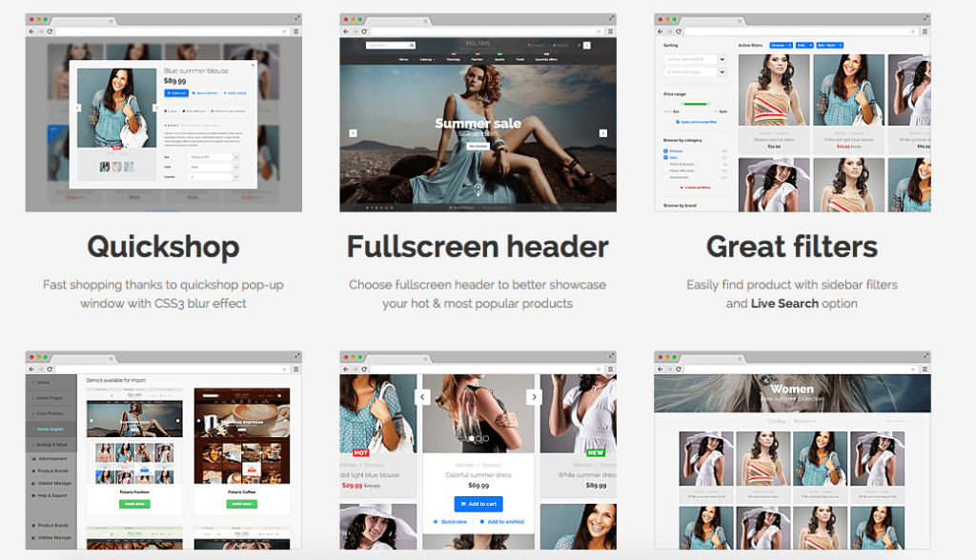976x560 pixels.
Task: Open Backup & Reset in admin sidebar
Action: [x=52, y=445]
